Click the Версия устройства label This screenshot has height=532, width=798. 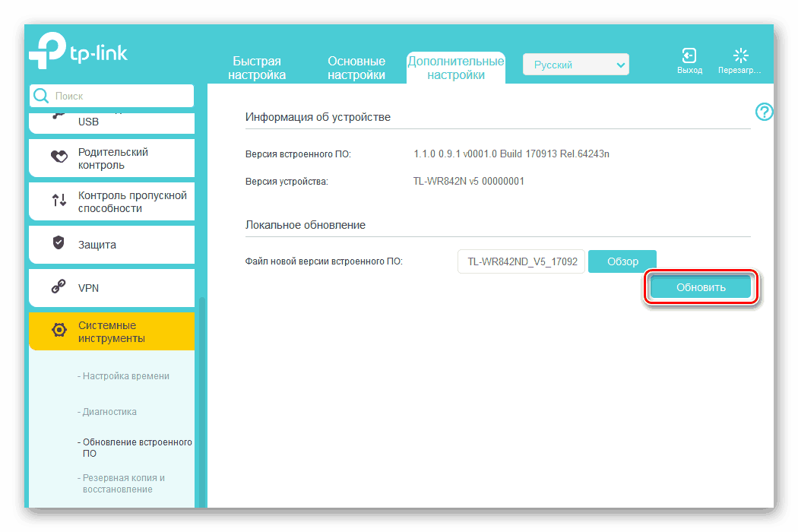287,181
